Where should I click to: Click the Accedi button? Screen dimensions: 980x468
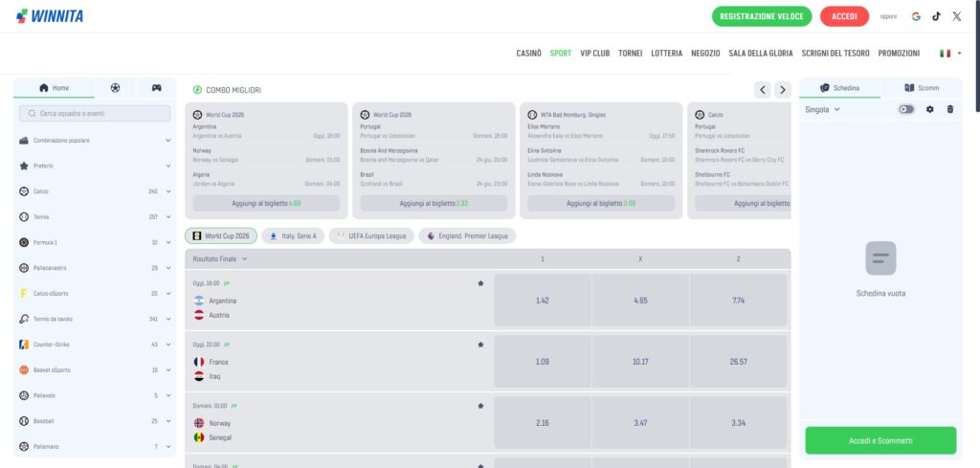[844, 16]
